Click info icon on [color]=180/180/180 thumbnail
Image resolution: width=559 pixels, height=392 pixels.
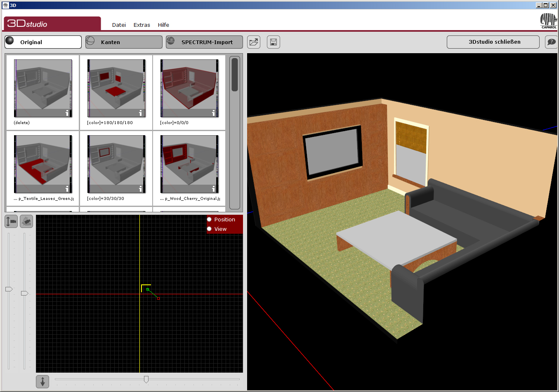click(140, 113)
